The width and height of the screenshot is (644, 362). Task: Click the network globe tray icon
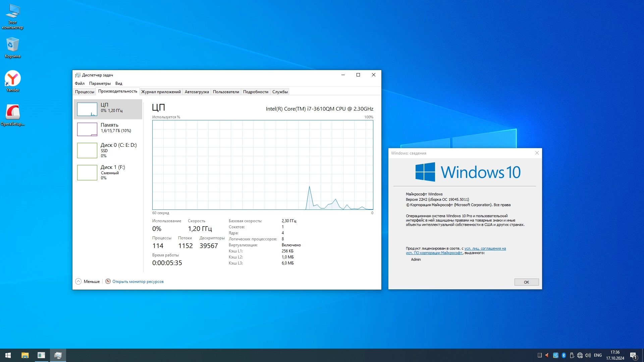(580, 355)
